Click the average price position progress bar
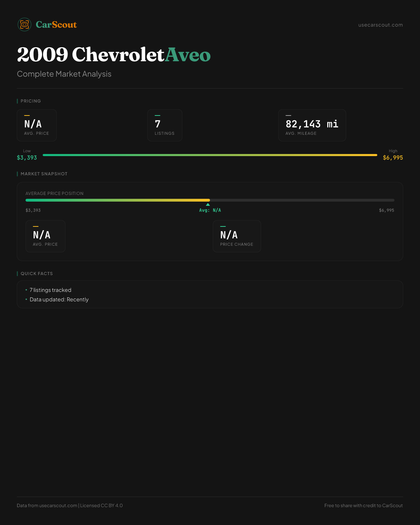Screen dimensions: 420x525 210,200
